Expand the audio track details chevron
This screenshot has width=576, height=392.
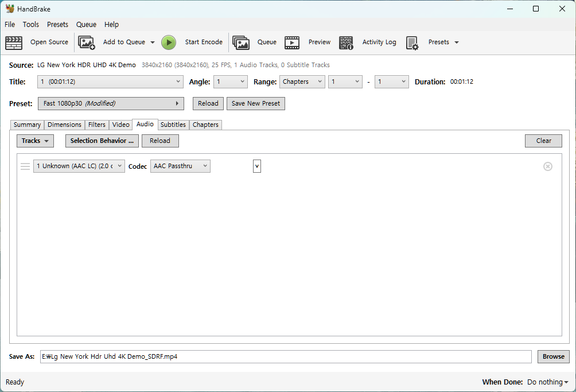coord(257,166)
